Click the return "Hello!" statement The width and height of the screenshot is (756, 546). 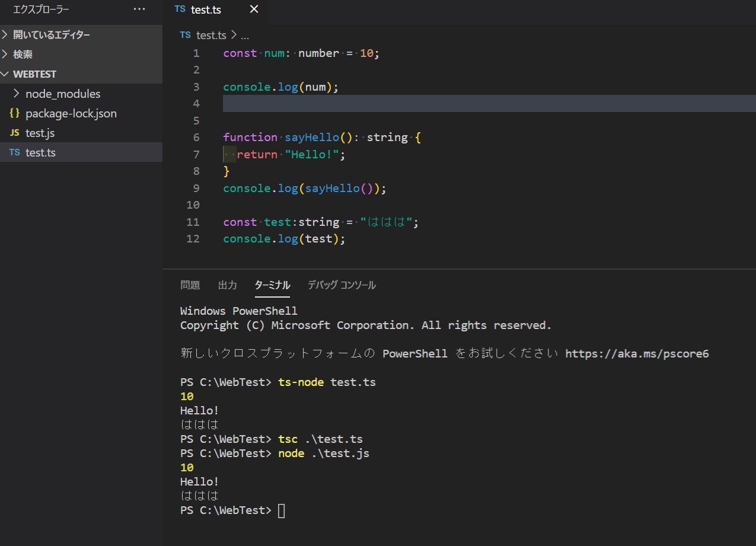pyautogui.click(x=291, y=155)
